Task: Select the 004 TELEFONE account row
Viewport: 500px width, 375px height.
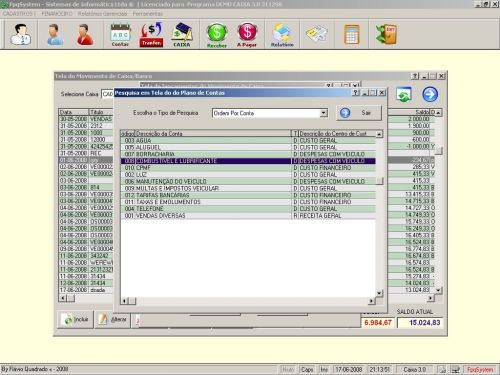Action: [248, 209]
